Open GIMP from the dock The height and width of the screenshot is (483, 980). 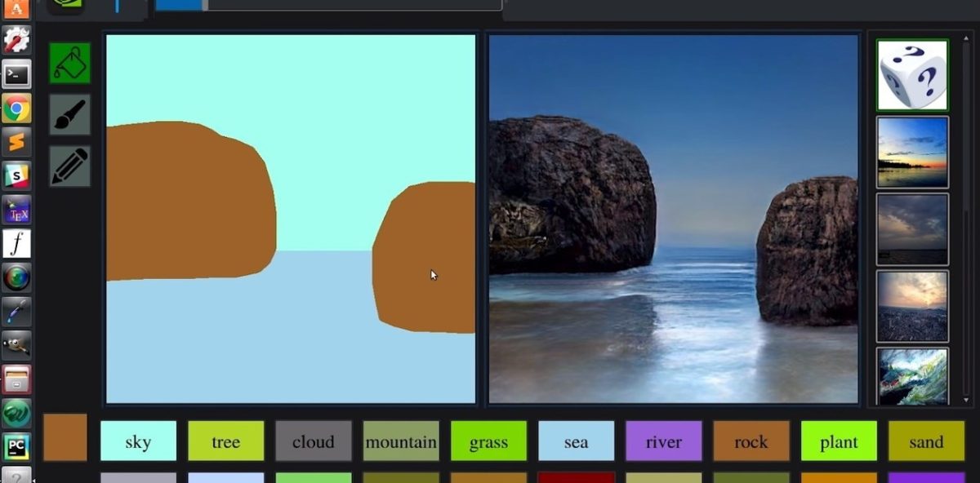tap(16, 345)
